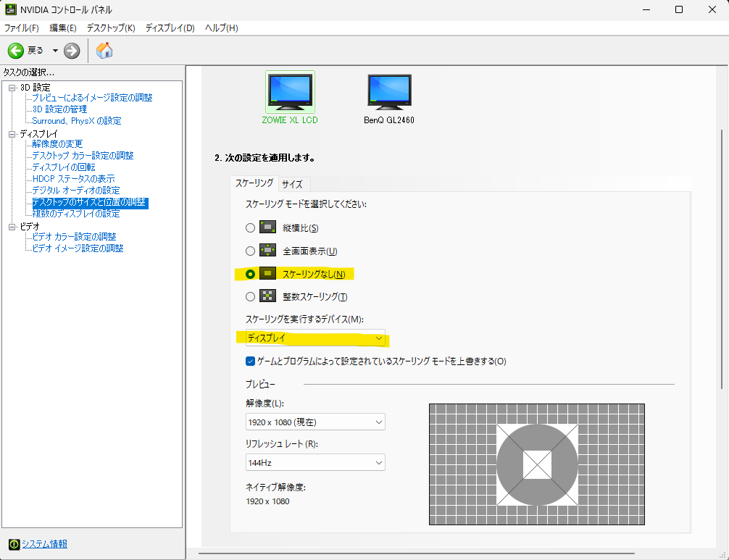Click the 全画面表示 scaling mode icon

268,251
